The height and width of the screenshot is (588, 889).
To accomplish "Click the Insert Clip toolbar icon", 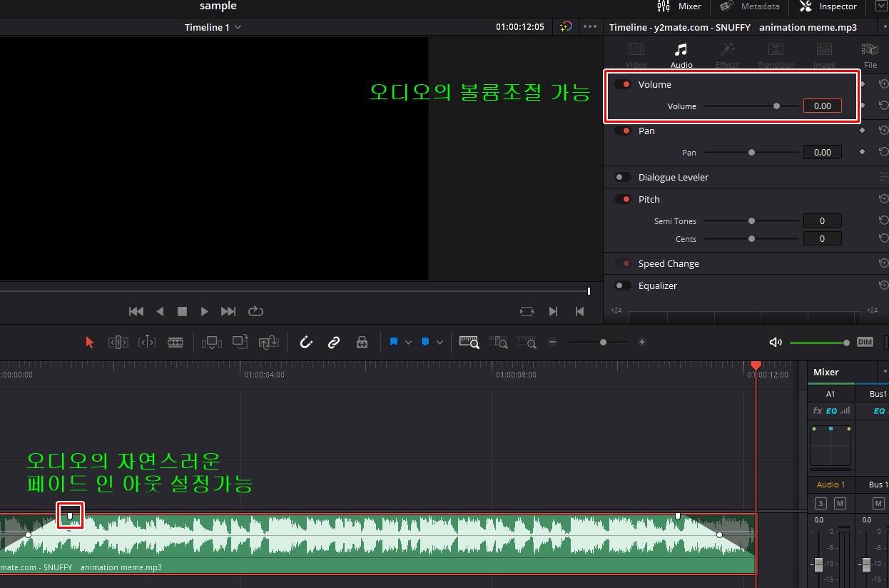I will pos(212,343).
